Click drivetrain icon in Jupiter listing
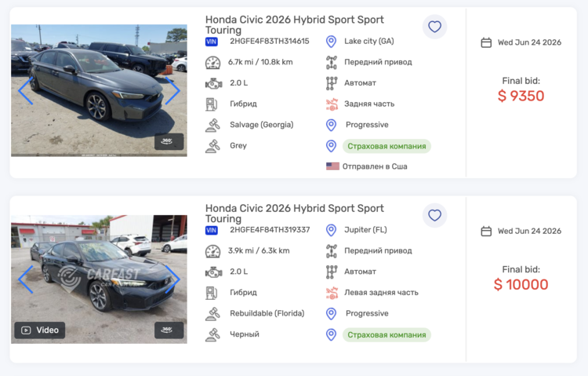 click(x=332, y=251)
